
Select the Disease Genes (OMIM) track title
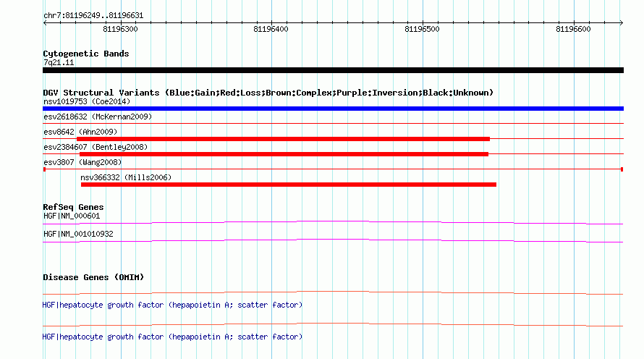click(x=93, y=278)
